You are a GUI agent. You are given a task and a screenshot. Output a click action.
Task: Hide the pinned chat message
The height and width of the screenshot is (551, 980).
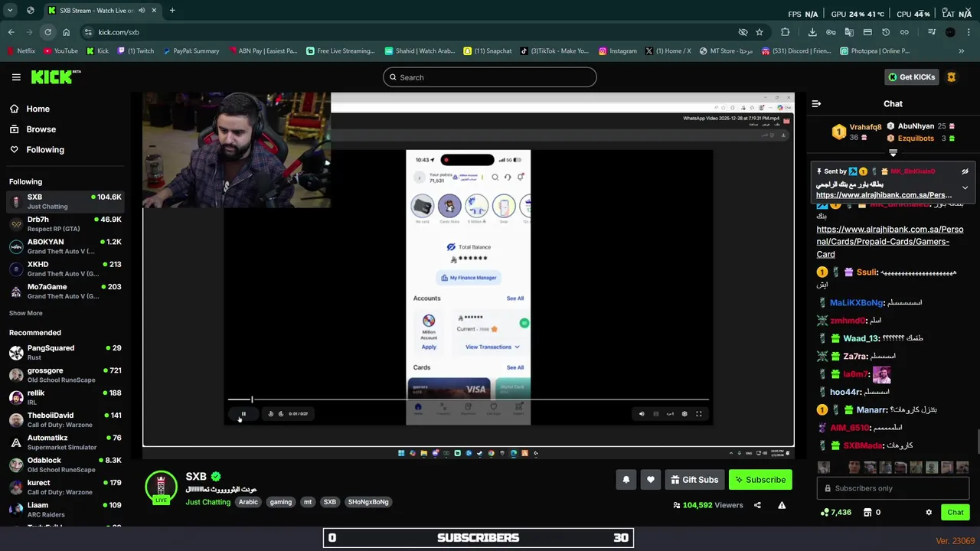pos(965,171)
